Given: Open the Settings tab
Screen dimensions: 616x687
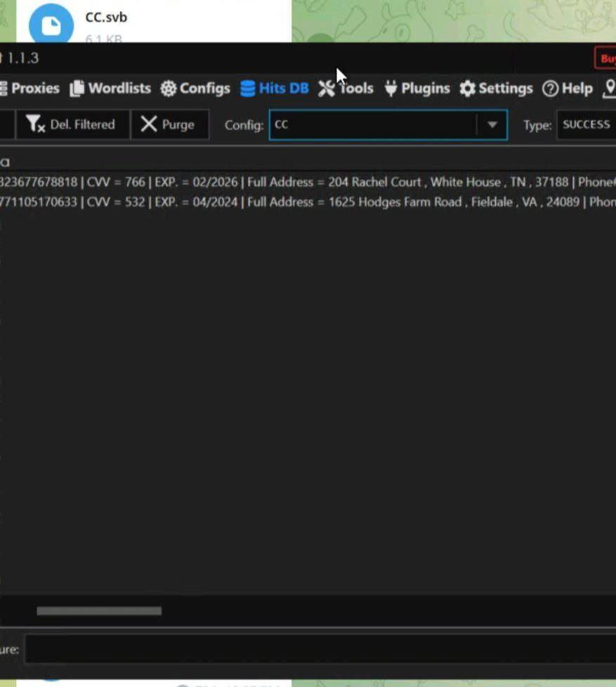Looking at the screenshot, I should tap(496, 88).
